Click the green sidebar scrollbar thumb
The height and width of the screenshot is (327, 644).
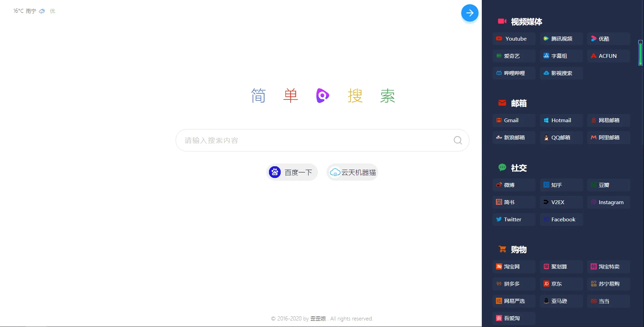(x=641, y=53)
